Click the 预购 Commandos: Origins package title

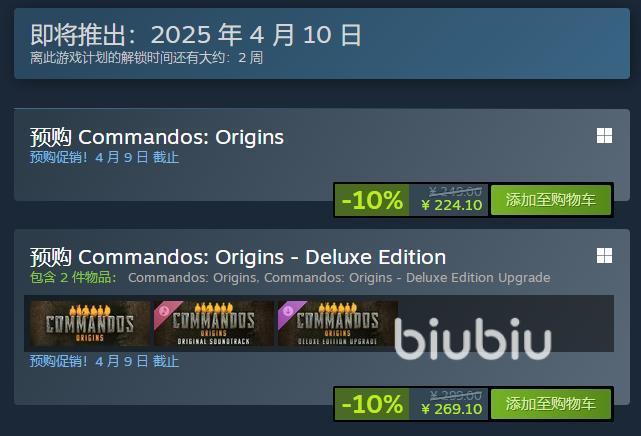coord(157,137)
